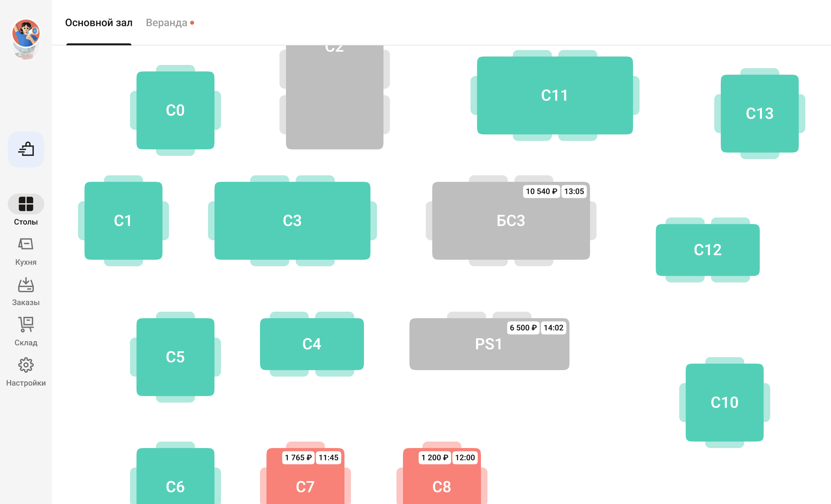The image size is (831, 504).
Task: Switch to the Веранда tab
Action: [x=167, y=23]
